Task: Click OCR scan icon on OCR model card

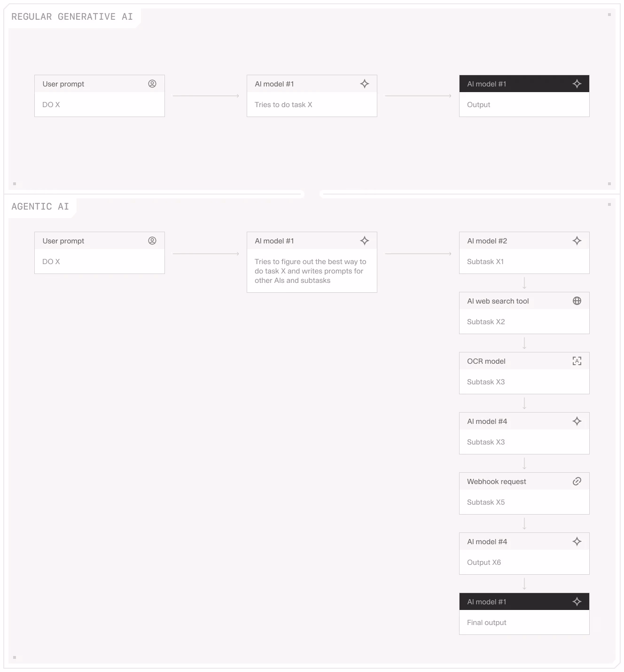Action: (577, 361)
